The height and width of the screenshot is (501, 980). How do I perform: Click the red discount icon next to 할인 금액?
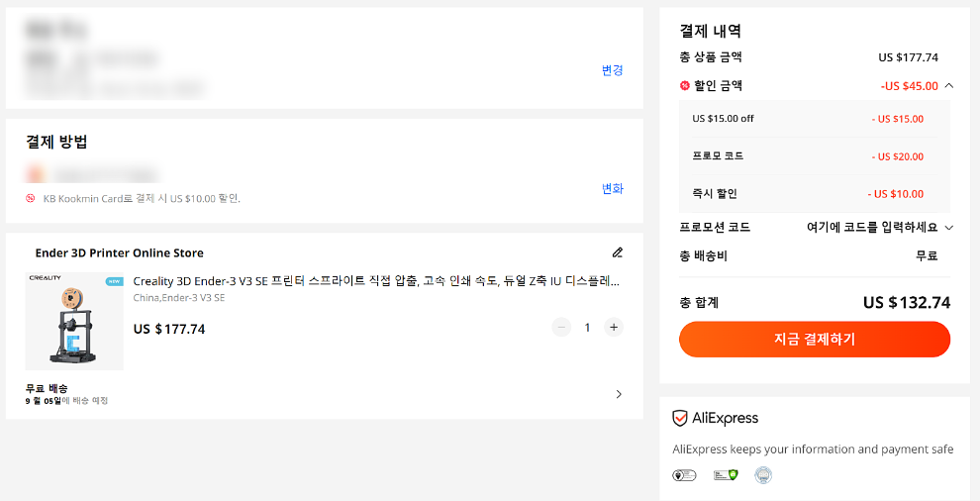coord(685,86)
